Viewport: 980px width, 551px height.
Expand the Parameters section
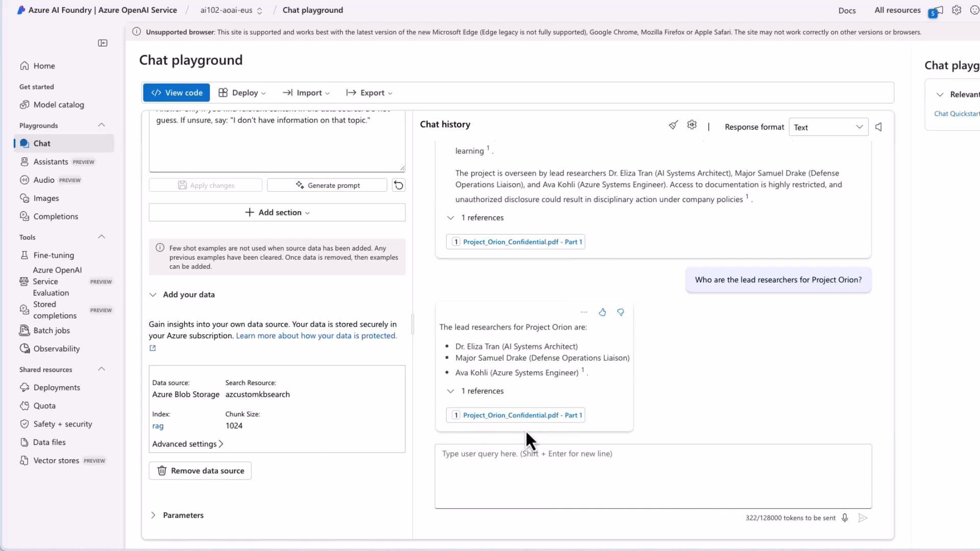(x=153, y=515)
